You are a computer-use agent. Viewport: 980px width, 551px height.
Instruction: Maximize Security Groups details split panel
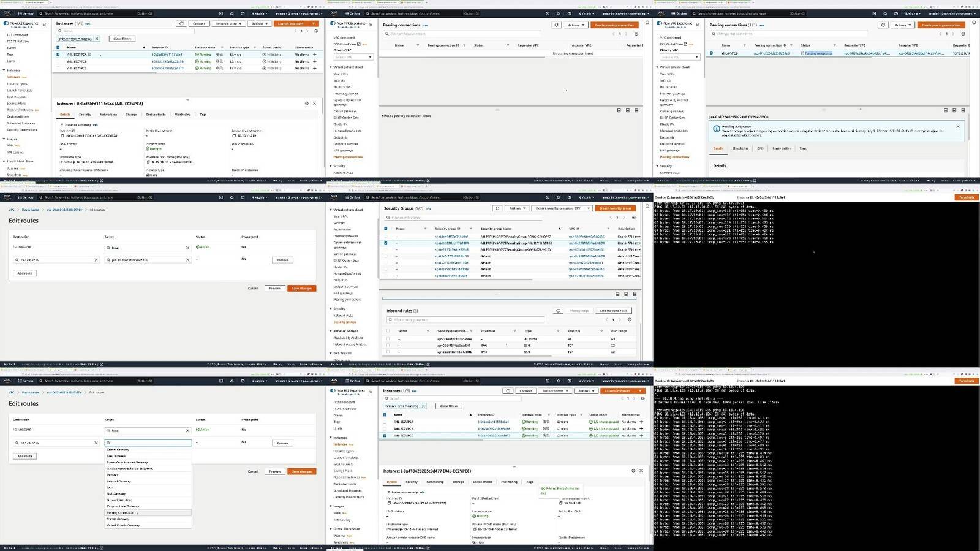(x=635, y=294)
